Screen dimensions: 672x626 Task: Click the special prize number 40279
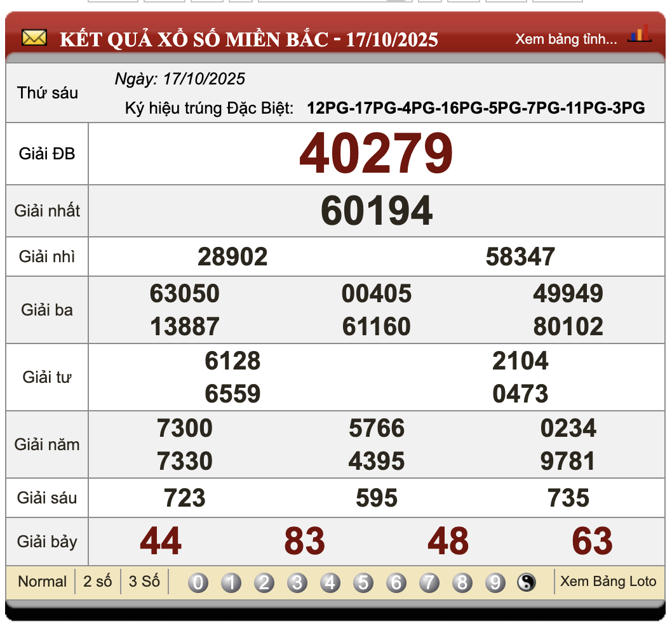[377, 152]
